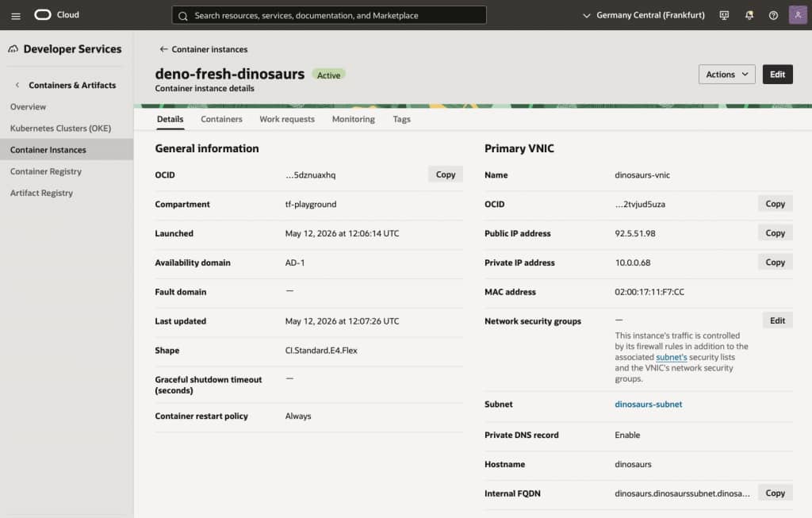The height and width of the screenshot is (518, 812).
Task: Click the MAC address 02:00:17:11:F7:CC
Action: [649, 292]
